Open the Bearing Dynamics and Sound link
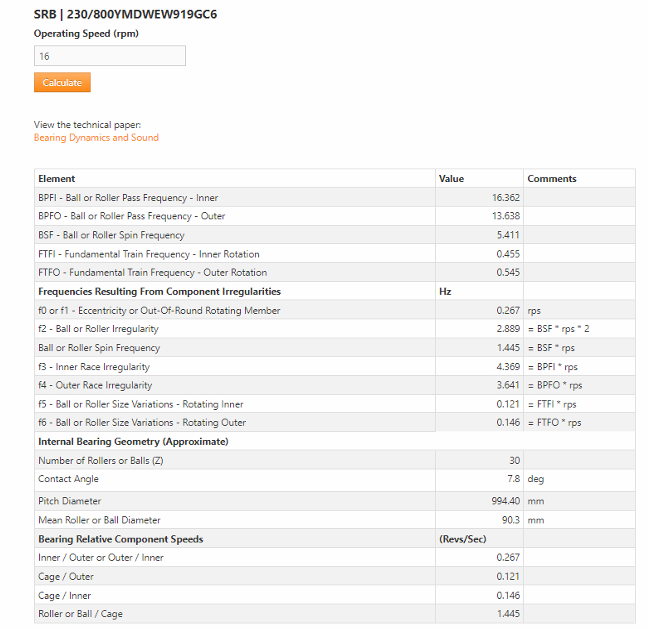The width and height of the screenshot is (650, 630). click(x=96, y=138)
